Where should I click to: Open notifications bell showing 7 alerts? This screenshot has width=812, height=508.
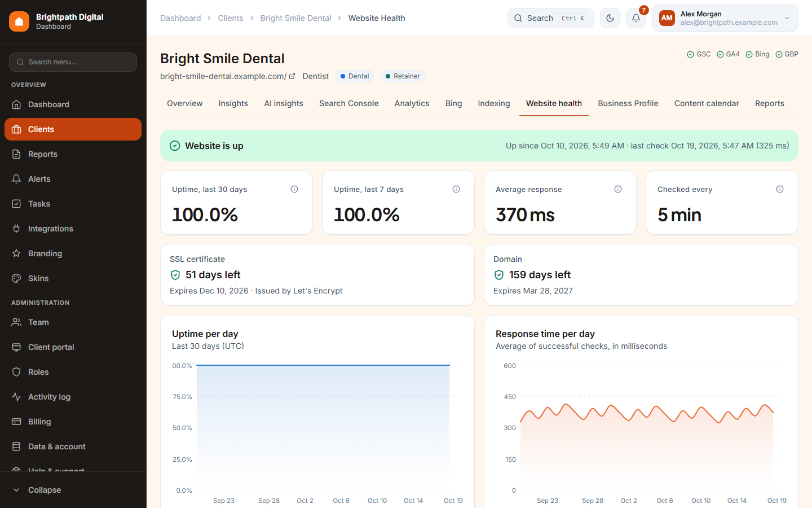636,18
